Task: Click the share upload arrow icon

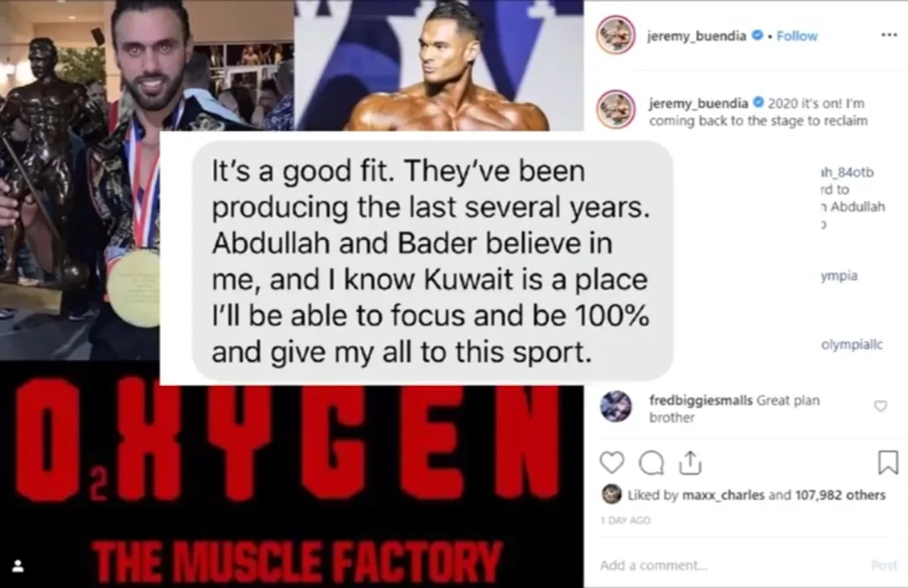Action: (691, 463)
